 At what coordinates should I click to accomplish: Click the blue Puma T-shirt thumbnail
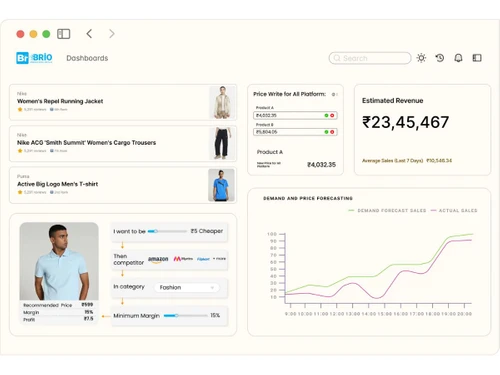[221, 185]
